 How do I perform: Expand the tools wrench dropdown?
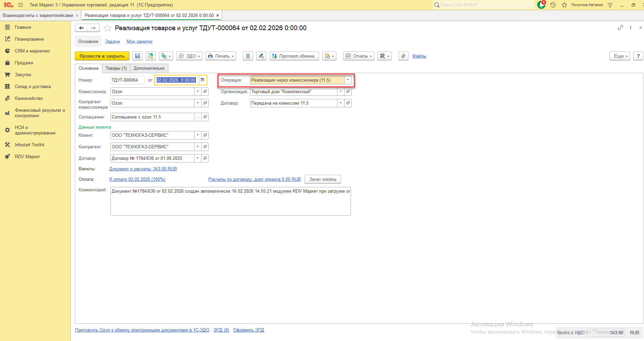click(385, 56)
